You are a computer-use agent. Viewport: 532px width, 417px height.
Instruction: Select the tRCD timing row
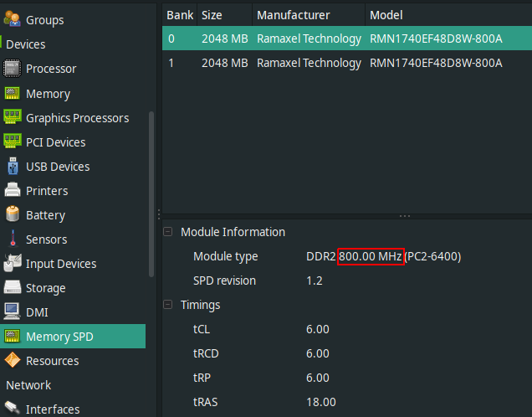[347, 353]
